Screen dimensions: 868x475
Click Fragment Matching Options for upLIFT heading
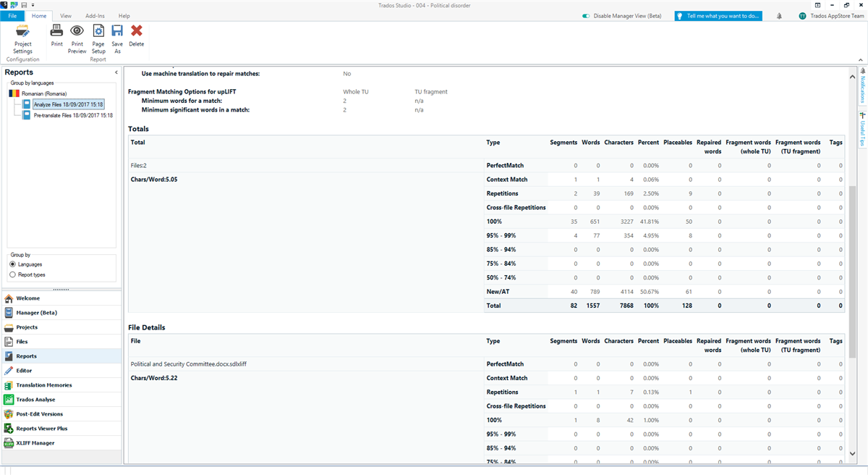[182, 92]
